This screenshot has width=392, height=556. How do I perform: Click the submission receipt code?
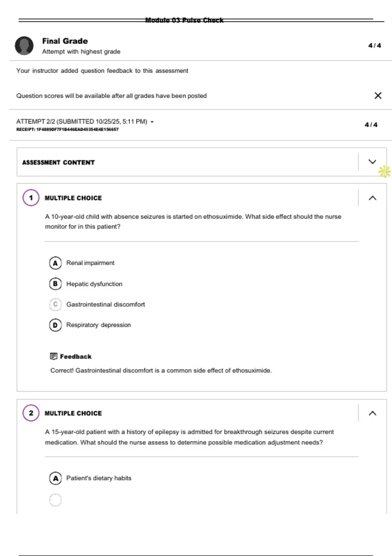tap(67, 130)
